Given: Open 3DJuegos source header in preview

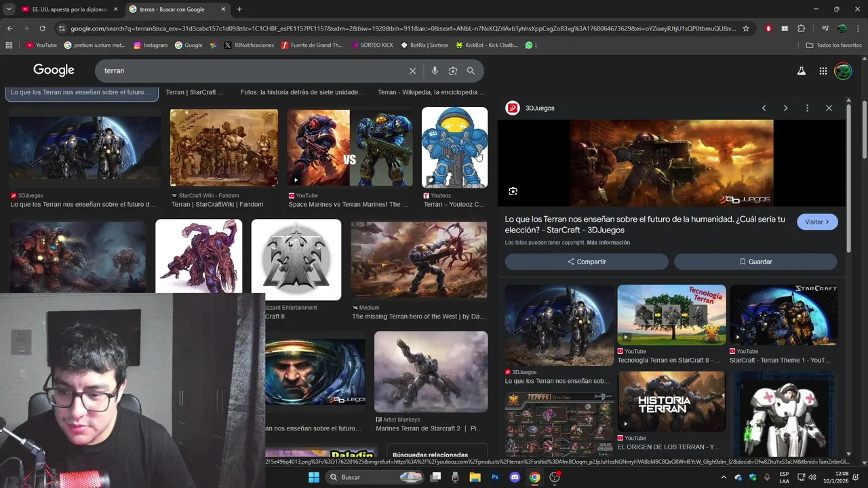Looking at the screenshot, I should [530, 108].
